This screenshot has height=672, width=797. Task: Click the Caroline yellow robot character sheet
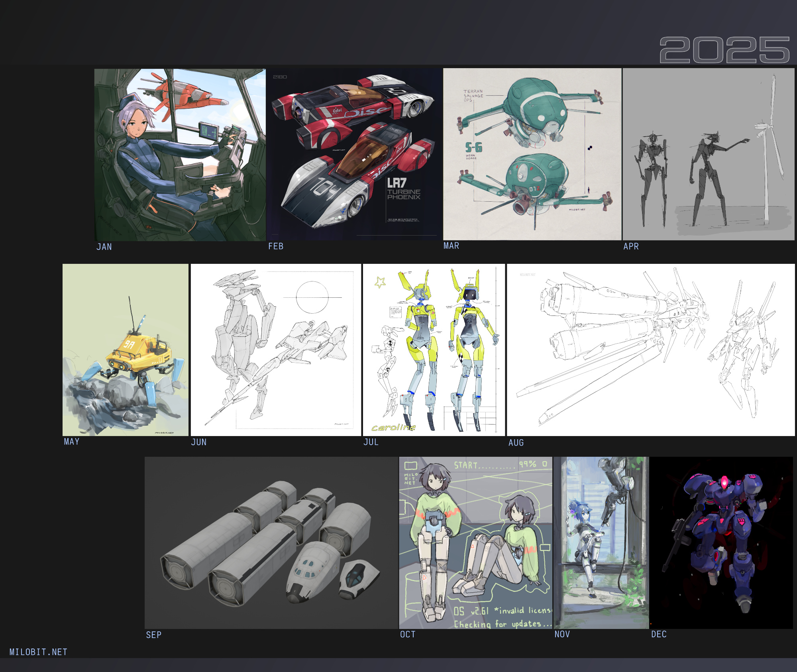(434, 350)
